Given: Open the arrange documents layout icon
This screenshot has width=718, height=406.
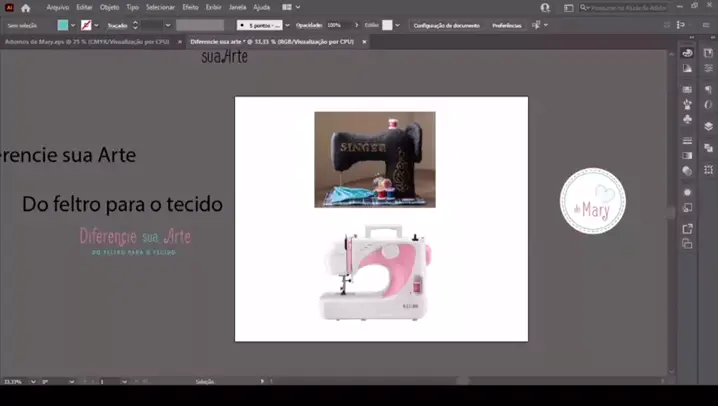Looking at the screenshot, I should coord(287,7).
